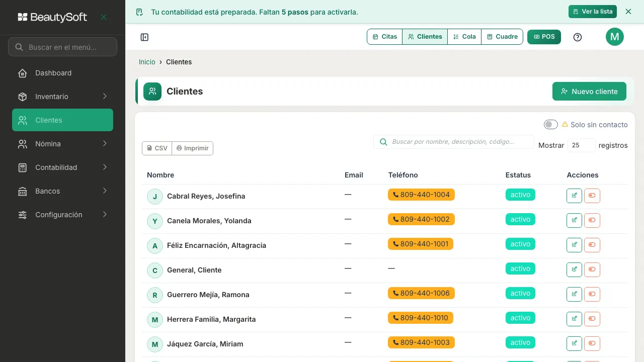Image resolution: width=644 pixels, height=362 pixels.
Task: Click phone badge 809-440-1006
Action: tap(421, 293)
